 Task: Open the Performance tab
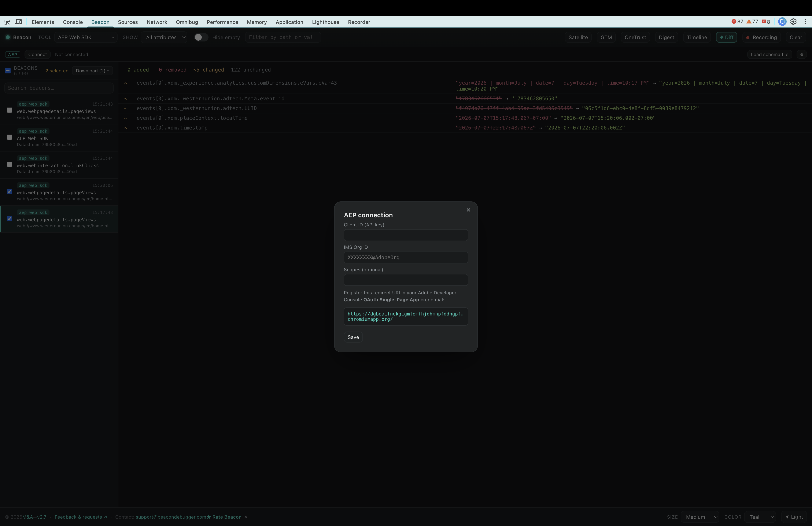[222, 22]
